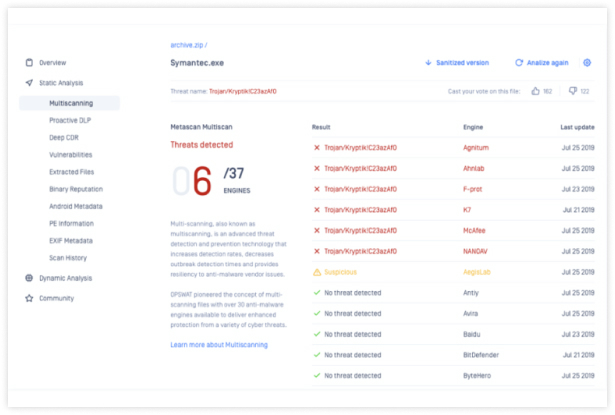Viewport: 615px width, 415px height.
Task: Click the BitDefender engine name
Action: pos(481,355)
